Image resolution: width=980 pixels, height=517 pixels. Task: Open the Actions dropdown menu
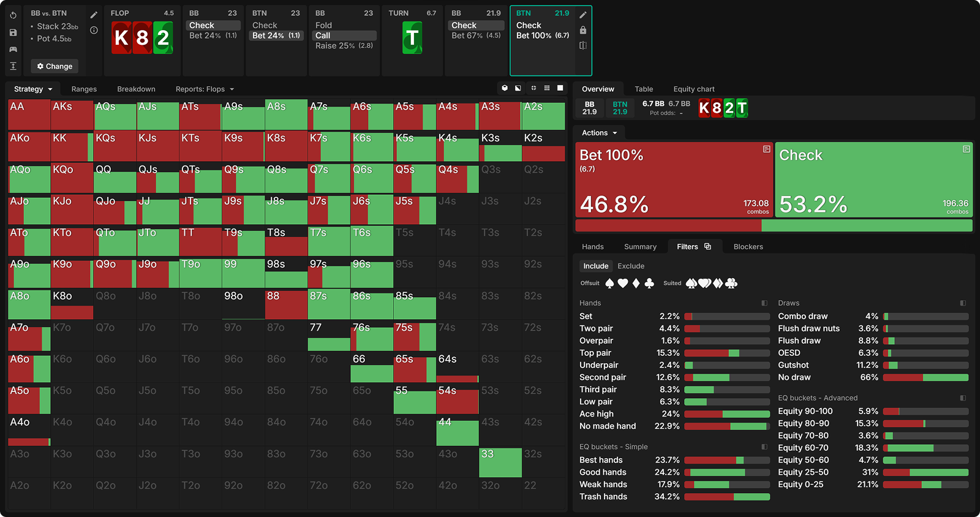click(599, 133)
